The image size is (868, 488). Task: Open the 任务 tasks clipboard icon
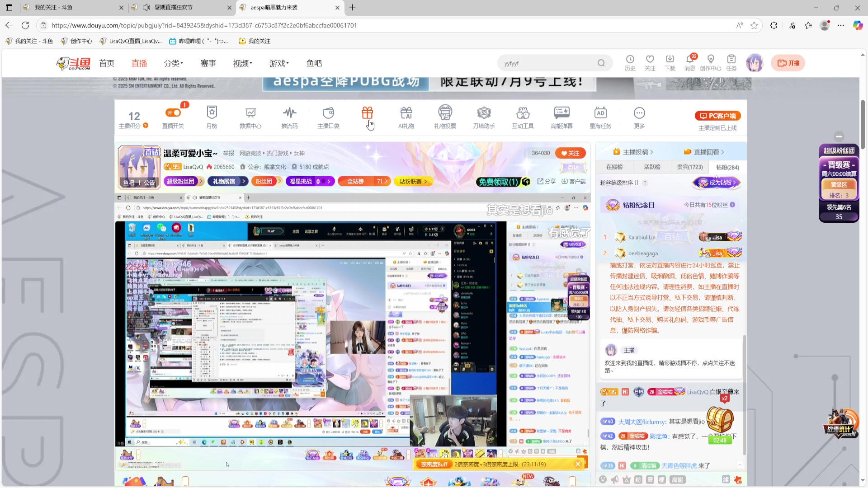tap(731, 63)
